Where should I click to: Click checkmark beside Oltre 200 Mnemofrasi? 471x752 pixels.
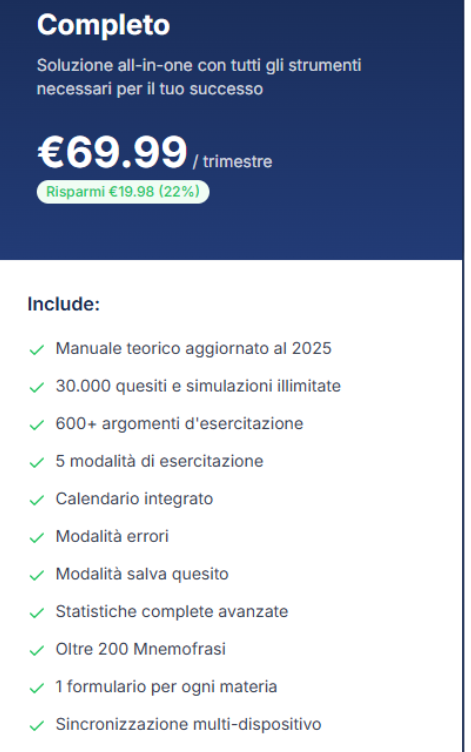[36, 651]
